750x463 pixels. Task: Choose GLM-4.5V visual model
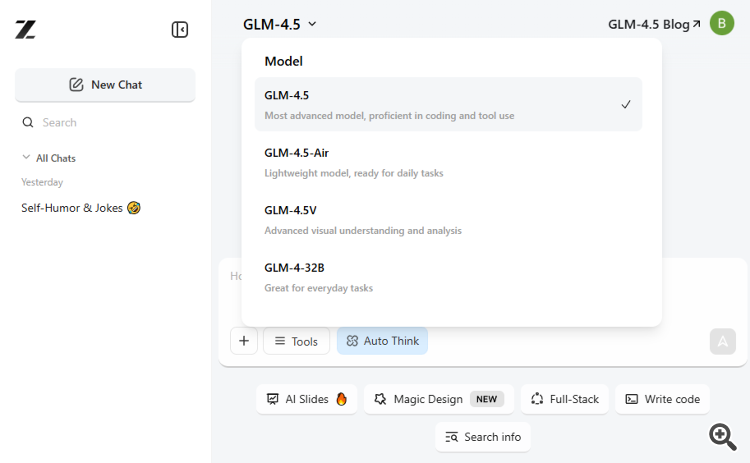pos(448,219)
